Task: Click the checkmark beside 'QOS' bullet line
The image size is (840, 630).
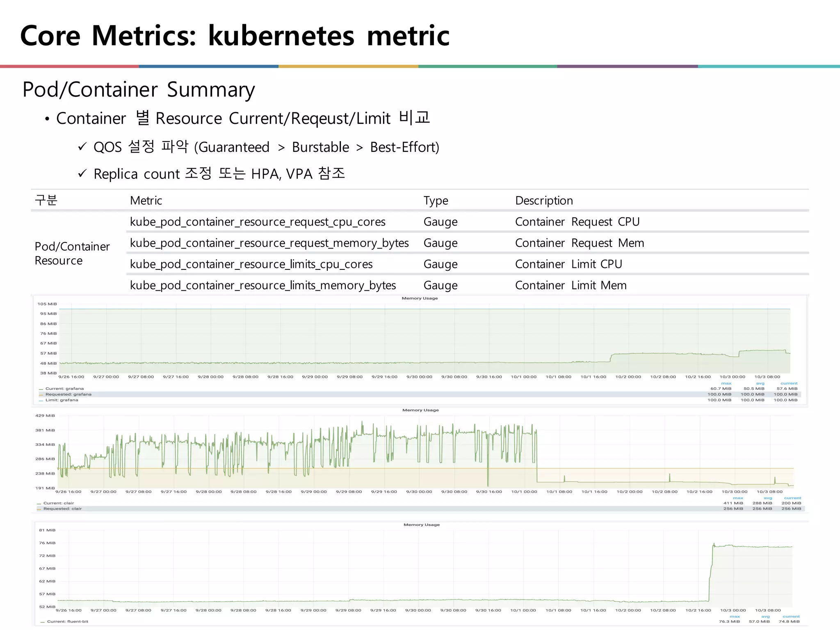Action: [82, 146]
